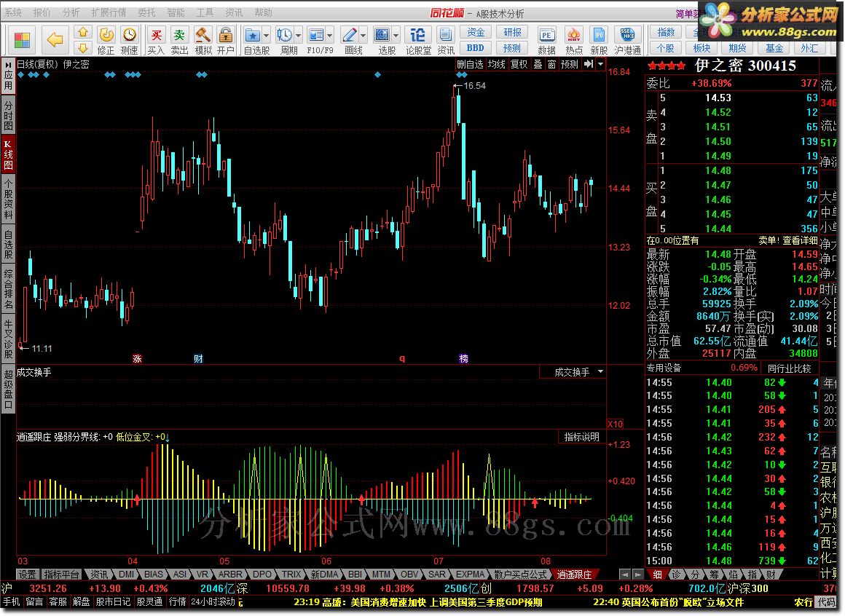
Task: Select the MACD-like DMI indicator tab
Action: coord(125,574)
